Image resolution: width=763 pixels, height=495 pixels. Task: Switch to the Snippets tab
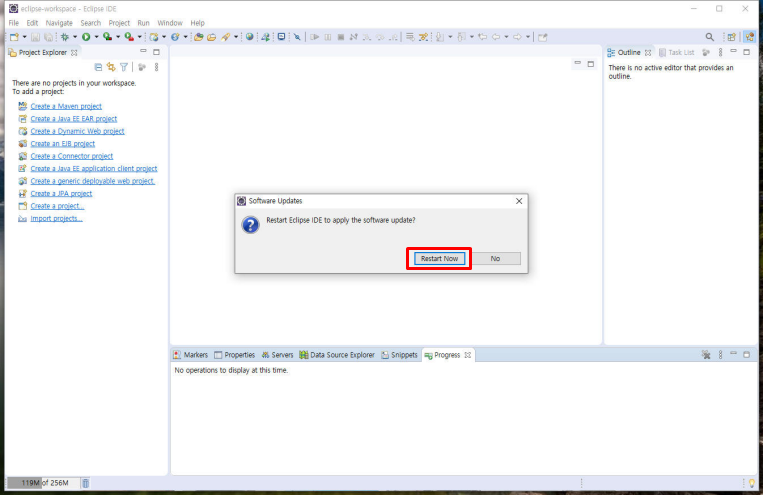(x=400, y=355)
